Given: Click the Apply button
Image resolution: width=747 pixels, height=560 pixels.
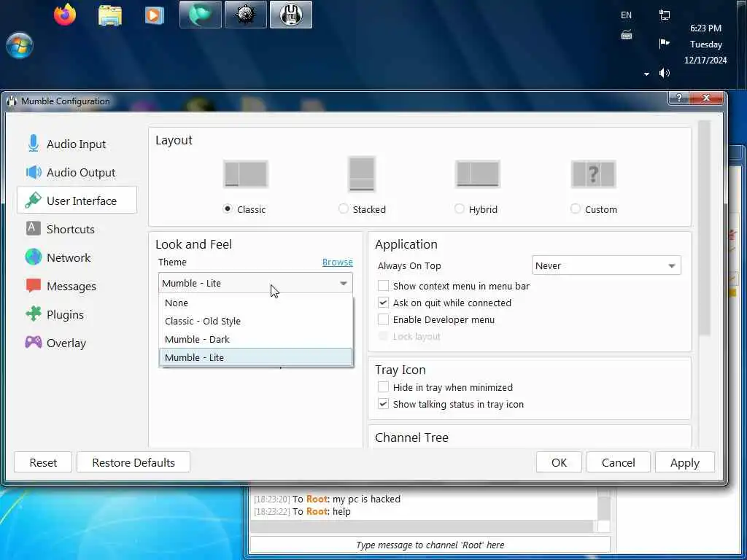Looking at the screenshot, I should click(684, 462).
